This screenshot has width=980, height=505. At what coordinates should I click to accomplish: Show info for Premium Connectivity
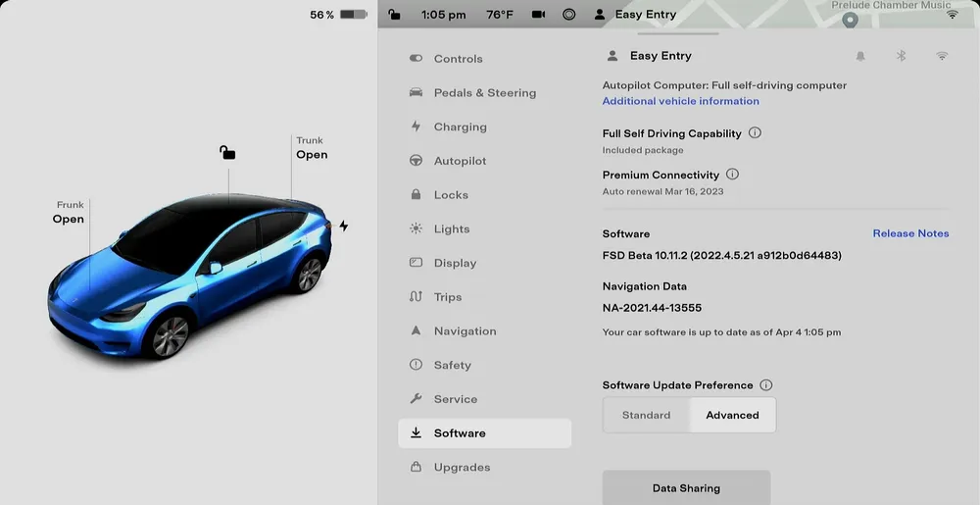[732, 174]
